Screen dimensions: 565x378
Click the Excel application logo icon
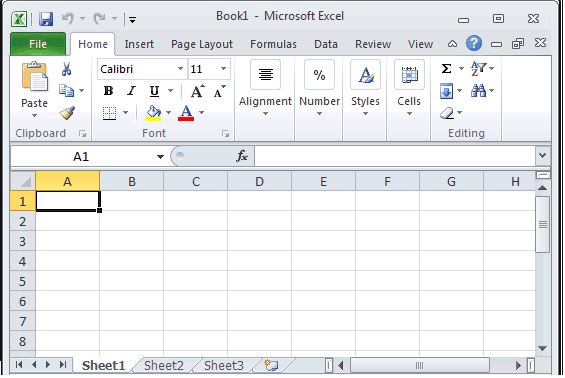19,19
